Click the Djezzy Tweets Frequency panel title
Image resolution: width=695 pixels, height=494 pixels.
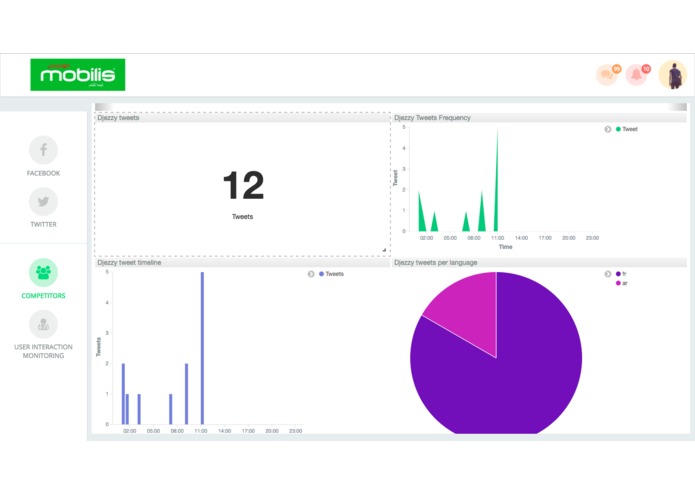point(432,118)
